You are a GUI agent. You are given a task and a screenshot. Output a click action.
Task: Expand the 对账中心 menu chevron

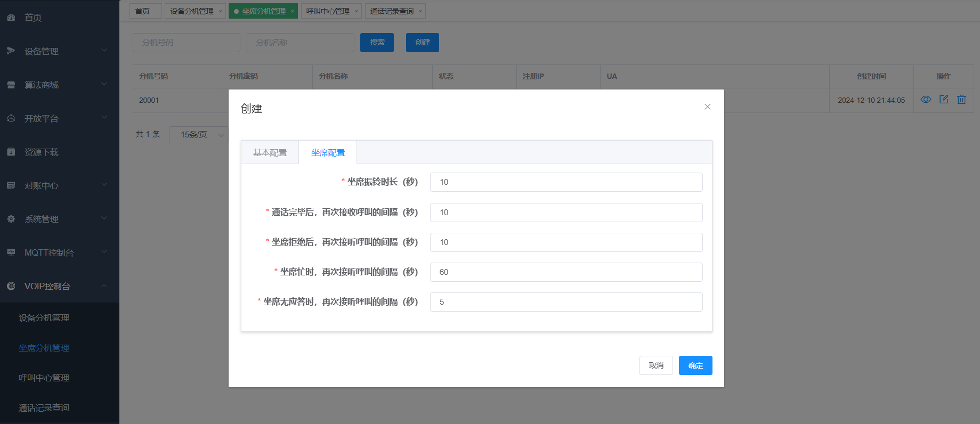point(104,185)
